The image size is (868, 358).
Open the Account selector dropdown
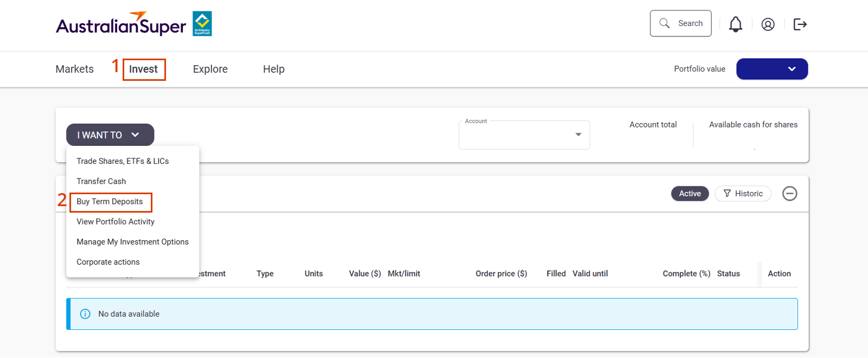pos(524,135)
